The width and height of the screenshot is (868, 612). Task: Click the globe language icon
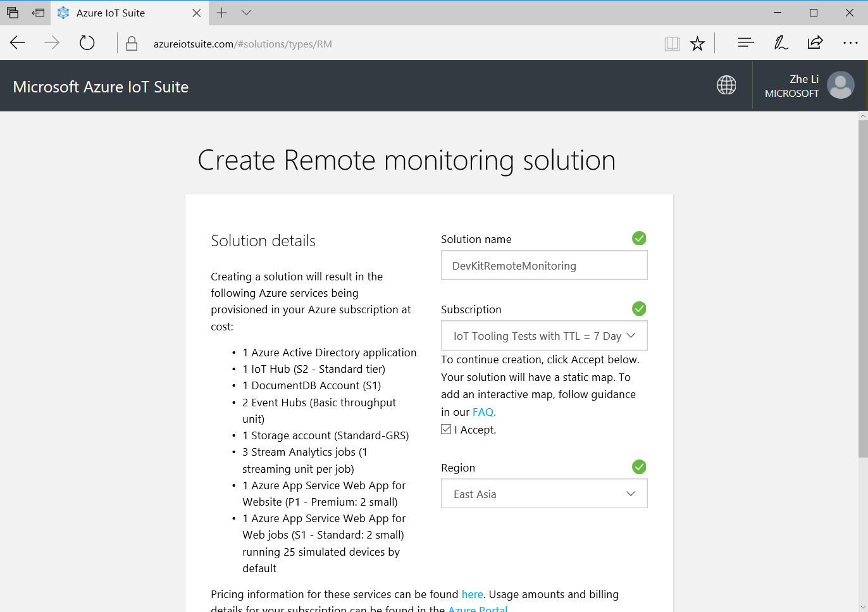pos(726,85)
